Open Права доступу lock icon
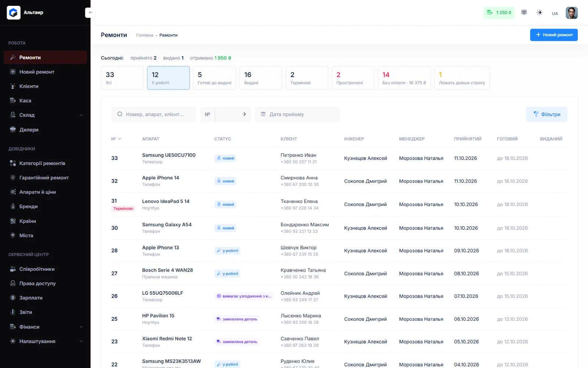Viewport: 588px width, 368px height. (13, 283)
